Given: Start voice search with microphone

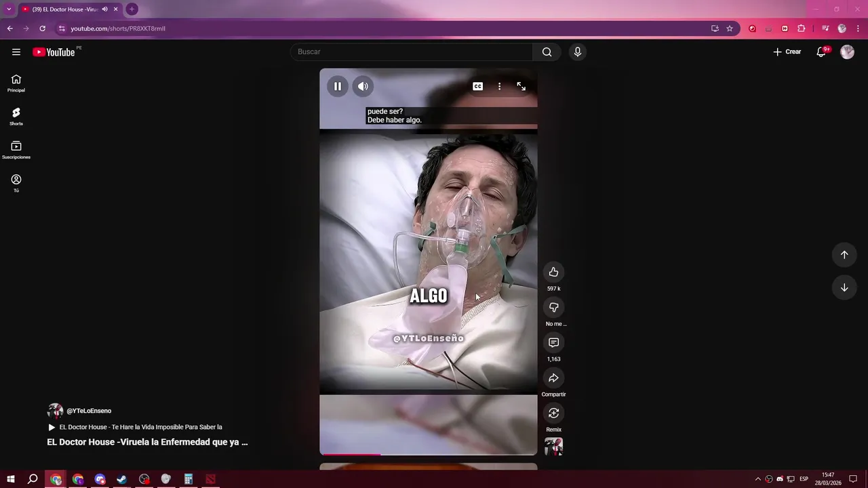Looking at the screenshot, I should click(x=577, y=52).
